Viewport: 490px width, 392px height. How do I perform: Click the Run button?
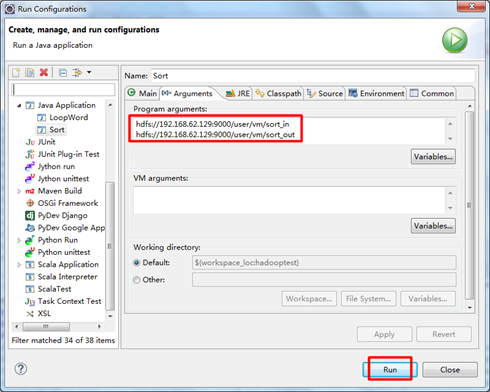[390, 370]
